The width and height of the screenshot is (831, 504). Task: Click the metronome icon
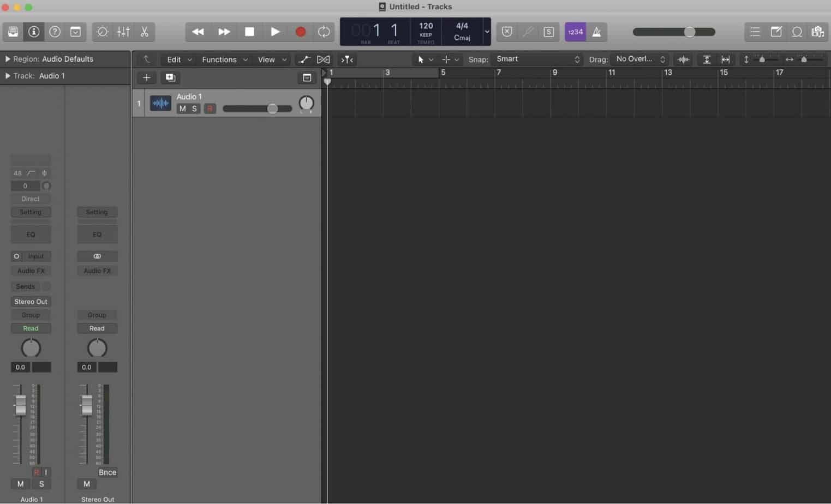coord(596,32)
